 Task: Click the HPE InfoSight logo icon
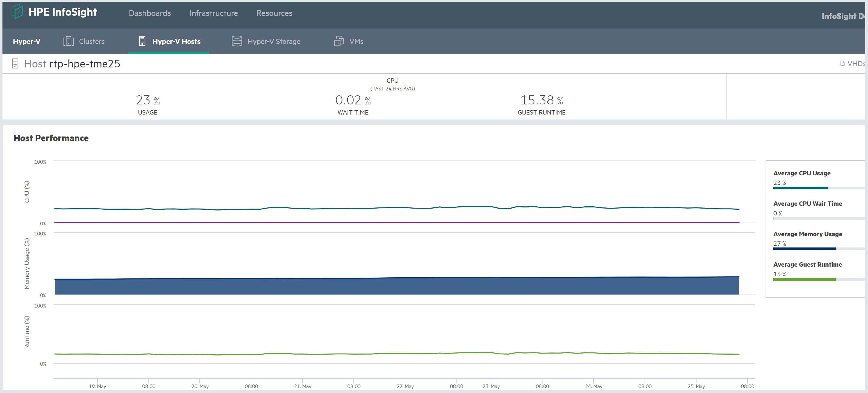pos(17,12)
